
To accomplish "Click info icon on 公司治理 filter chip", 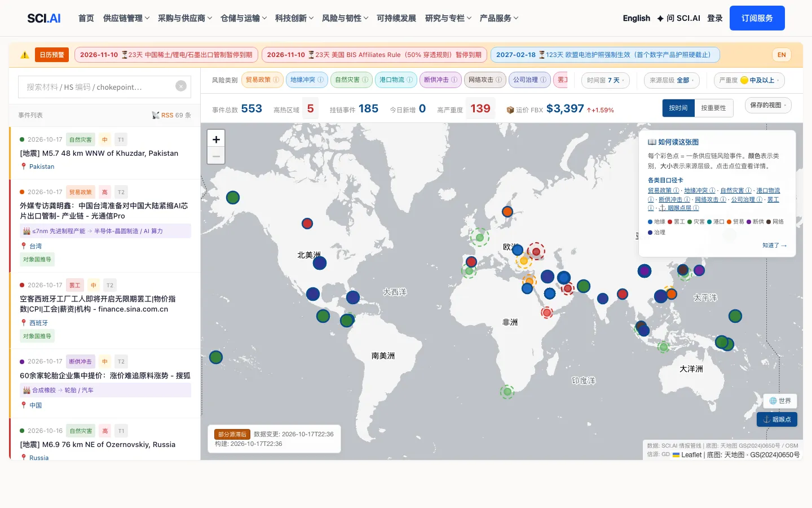I will pos(544,80).
